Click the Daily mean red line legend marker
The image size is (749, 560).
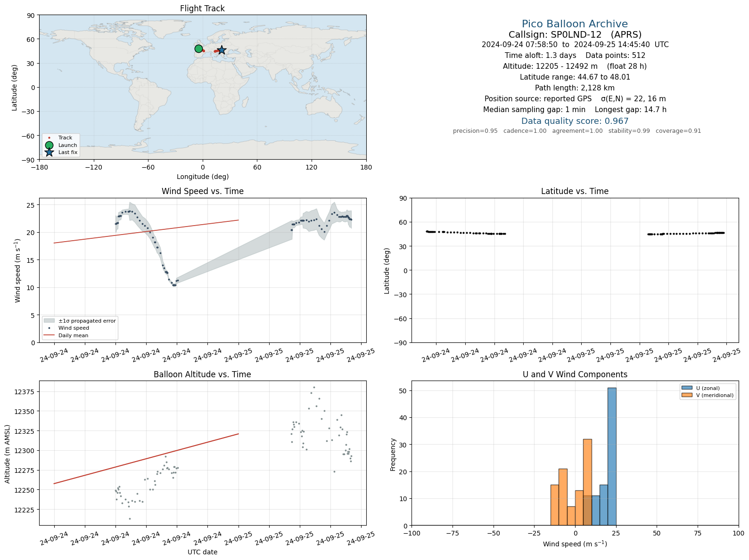click(x=49, y=335)
